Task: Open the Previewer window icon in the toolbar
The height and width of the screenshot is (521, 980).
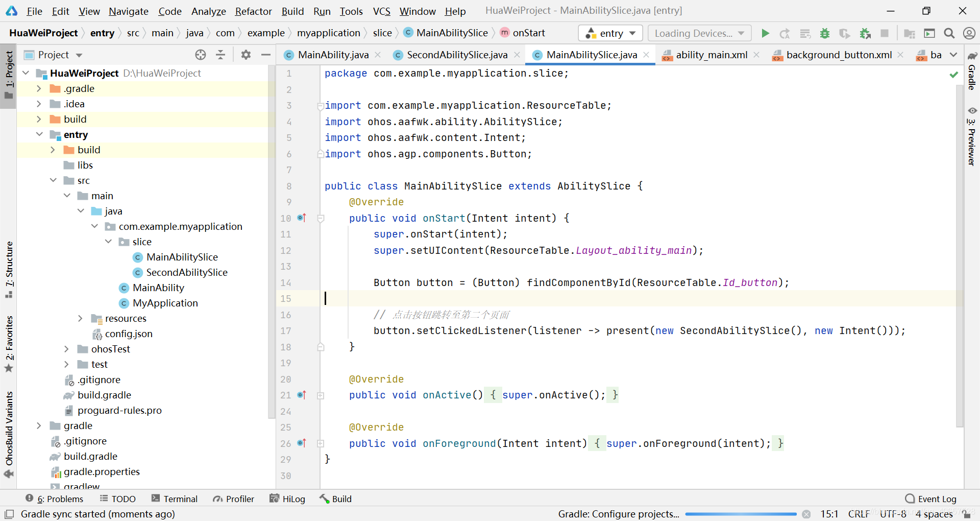Action: point(929,33)
